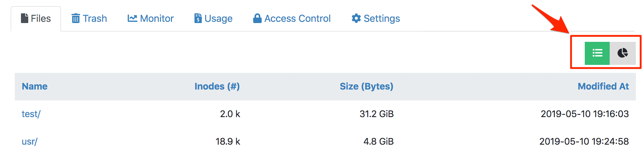Image resolution: width=644 pixels, height=151 pixels.
Task: Select the Files tab
Action: point(41,18)
